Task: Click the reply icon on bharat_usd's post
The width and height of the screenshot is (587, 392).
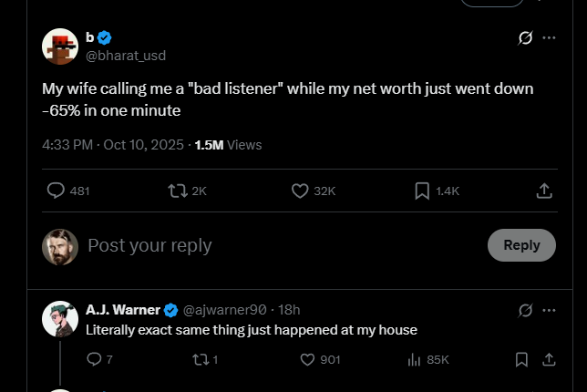Action: click(57, 191)
